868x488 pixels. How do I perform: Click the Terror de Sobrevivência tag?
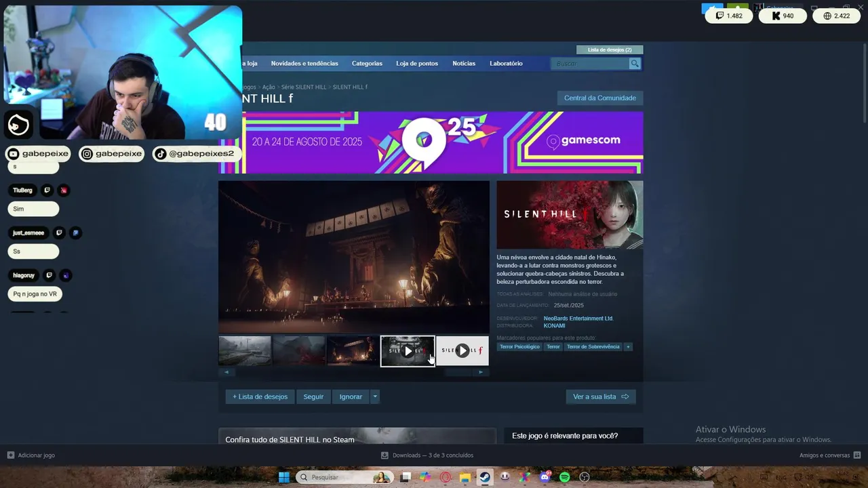(x=593, y=347)
